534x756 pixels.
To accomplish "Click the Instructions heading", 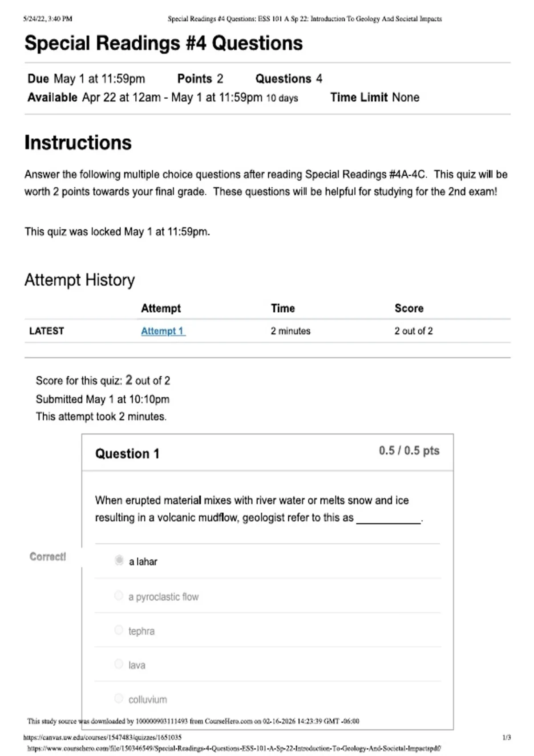I will point(78,143).
